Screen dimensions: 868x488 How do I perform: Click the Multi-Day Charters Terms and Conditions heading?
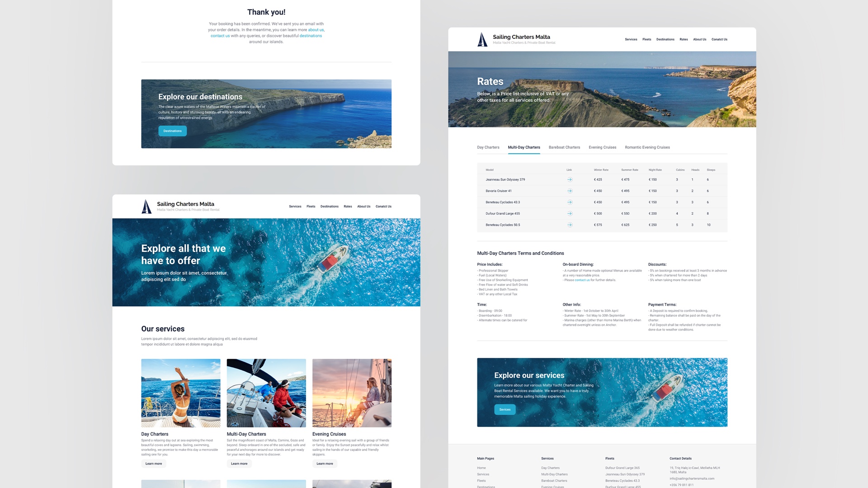click(x=520, y=253)
